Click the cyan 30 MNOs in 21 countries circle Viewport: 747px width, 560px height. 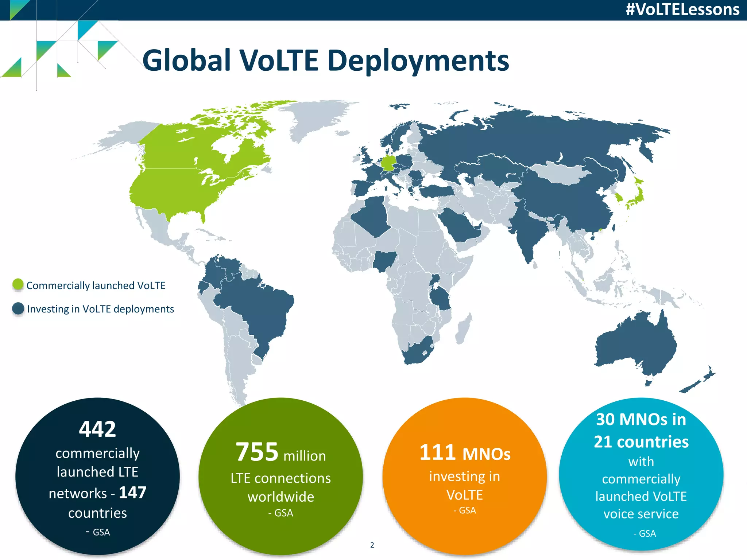641,474
